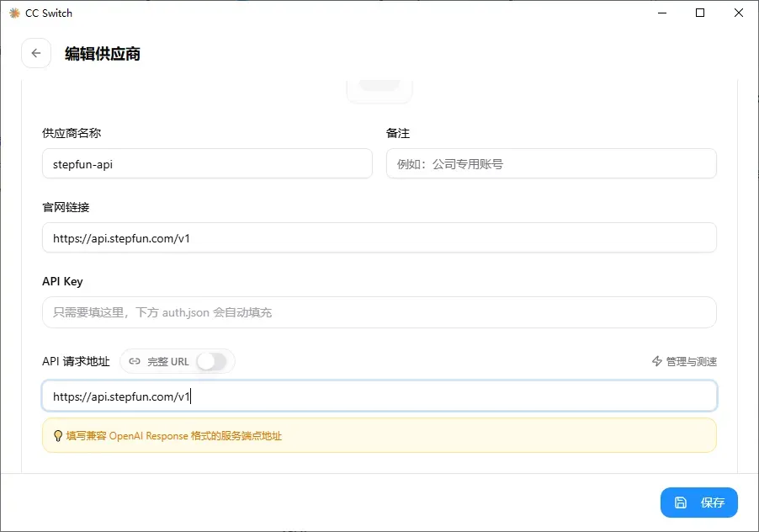This screenshot has height=532, width=759.
Task: Minimize the CC Switch window
Action: [662, 13]
